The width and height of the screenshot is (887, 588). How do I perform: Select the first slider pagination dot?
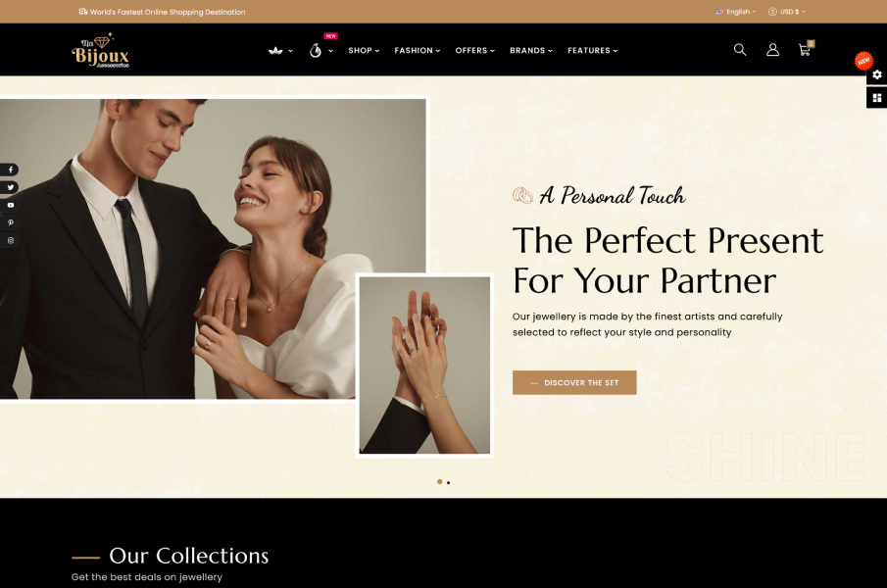point(439,482)
